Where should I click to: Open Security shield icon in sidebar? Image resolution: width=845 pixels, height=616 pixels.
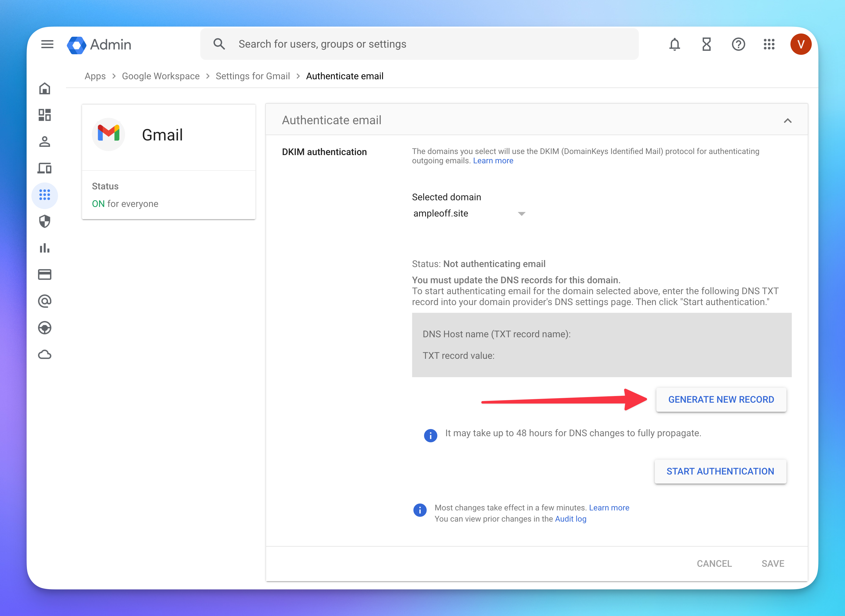(x=45, y=222)
